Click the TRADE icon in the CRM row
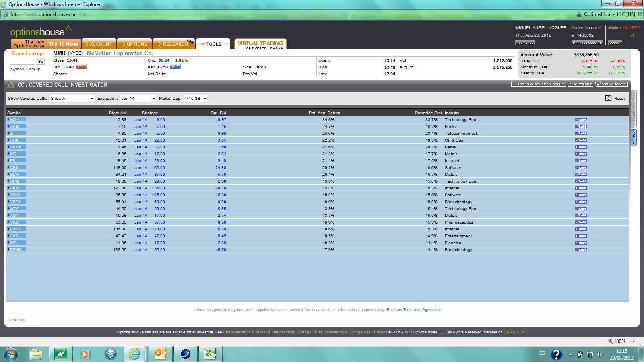 point(581,168)
